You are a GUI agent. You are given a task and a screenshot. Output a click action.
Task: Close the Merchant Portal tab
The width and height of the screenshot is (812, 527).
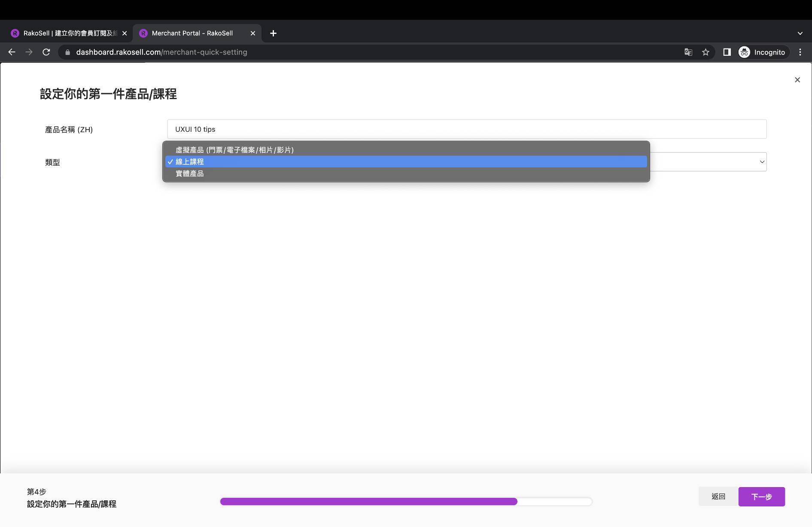click(x=253, y=33)
